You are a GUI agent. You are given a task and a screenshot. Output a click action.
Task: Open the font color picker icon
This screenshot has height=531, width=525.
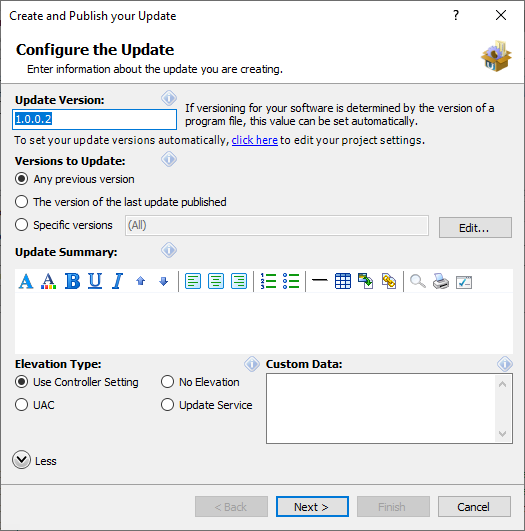48,281
